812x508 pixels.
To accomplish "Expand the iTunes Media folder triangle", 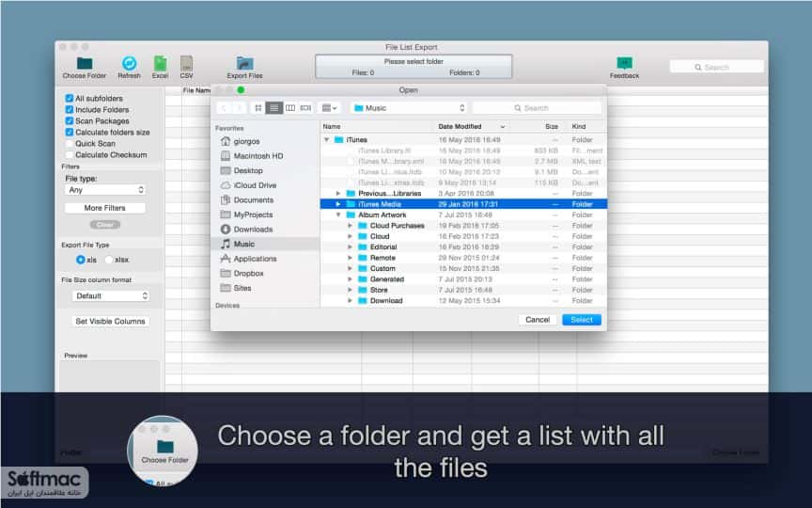I will tap(338, 204).
